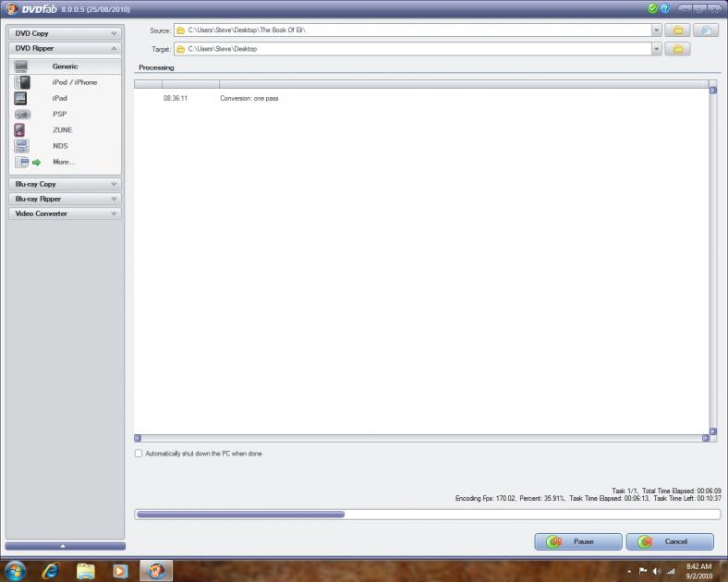728x582 pixels.
Task: Select the Generic device icon
Action: click(21, 67)
